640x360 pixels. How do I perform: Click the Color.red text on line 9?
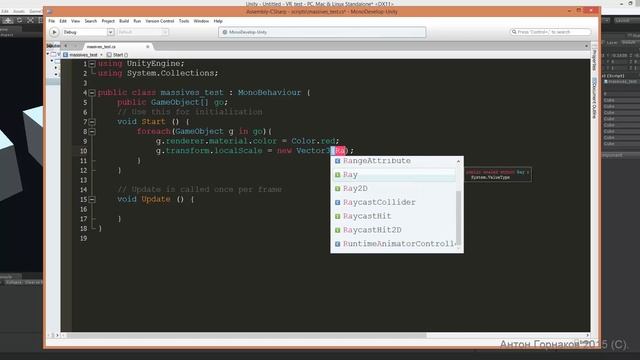313,141
